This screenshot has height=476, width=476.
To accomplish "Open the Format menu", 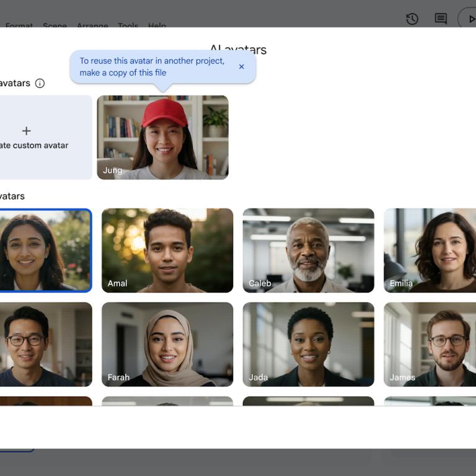I will pyautogui.click(x=19, y=26).
